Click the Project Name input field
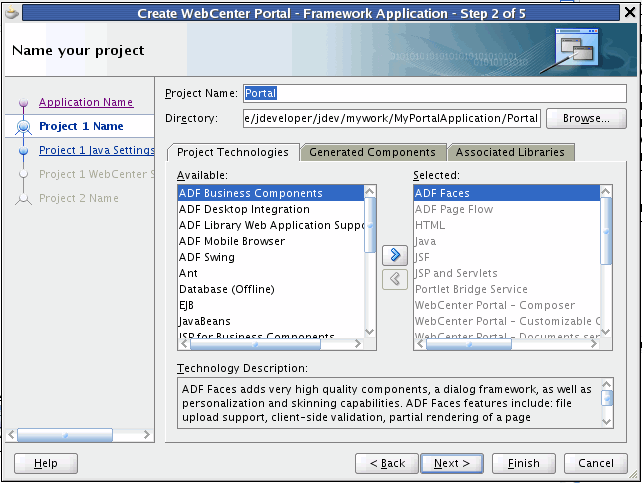This screenshot has height=483, width=642. tap(434, 93)
